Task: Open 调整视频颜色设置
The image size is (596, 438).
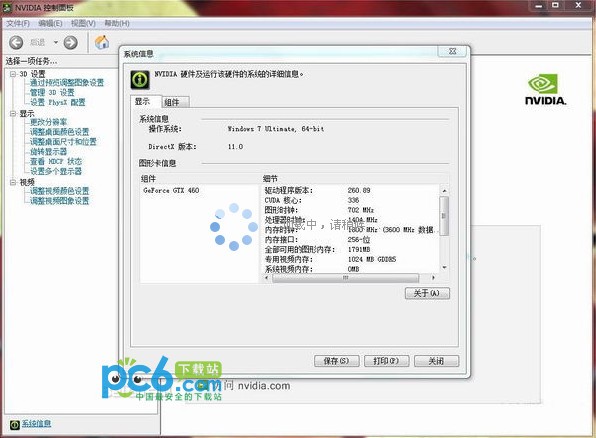Action: pyautogui.click(x=59, y=191)
